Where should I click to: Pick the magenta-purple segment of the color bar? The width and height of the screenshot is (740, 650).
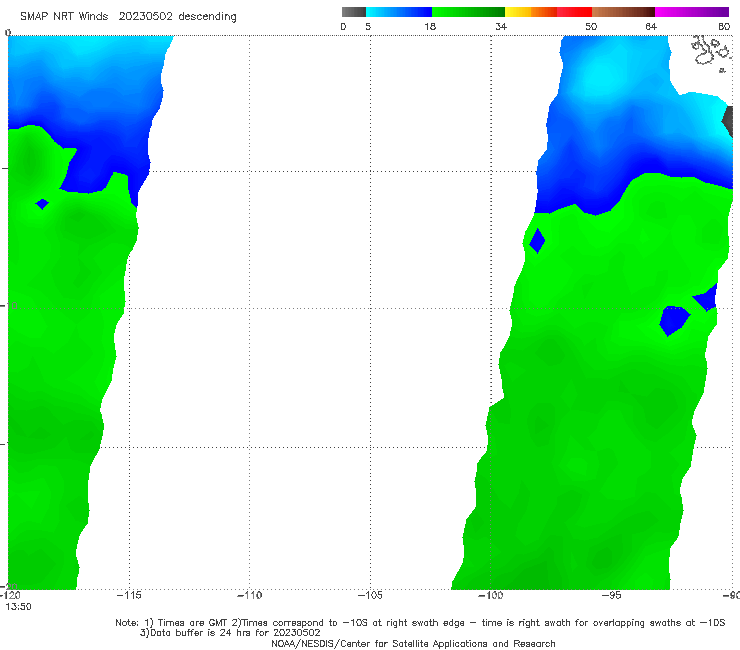(692, 12)
